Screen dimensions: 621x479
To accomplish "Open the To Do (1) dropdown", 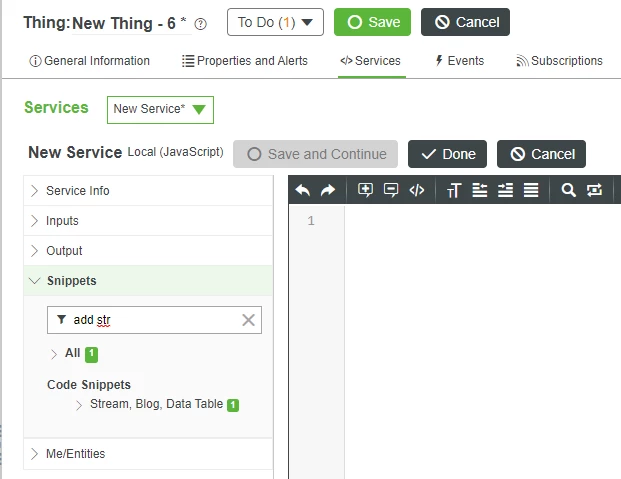I will [x=275, y=22].
